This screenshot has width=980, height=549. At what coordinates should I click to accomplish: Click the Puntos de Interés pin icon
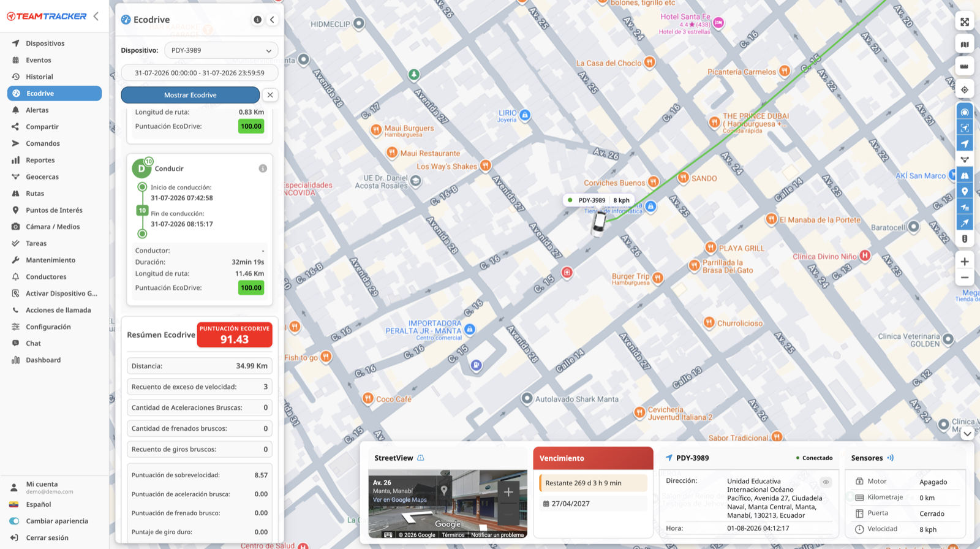point(15,210)
